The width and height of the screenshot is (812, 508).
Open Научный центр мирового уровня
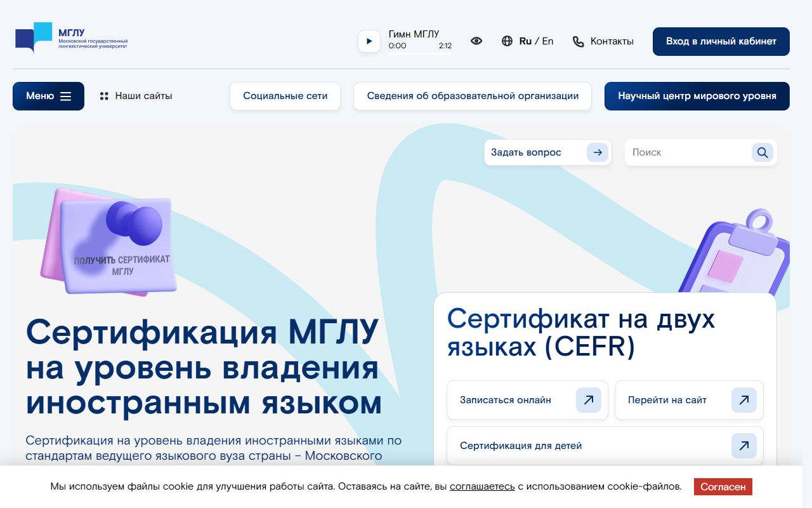(x=697, y=96)
